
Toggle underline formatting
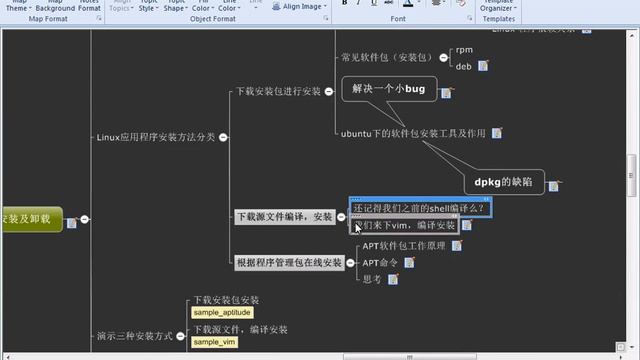(373, 3)
